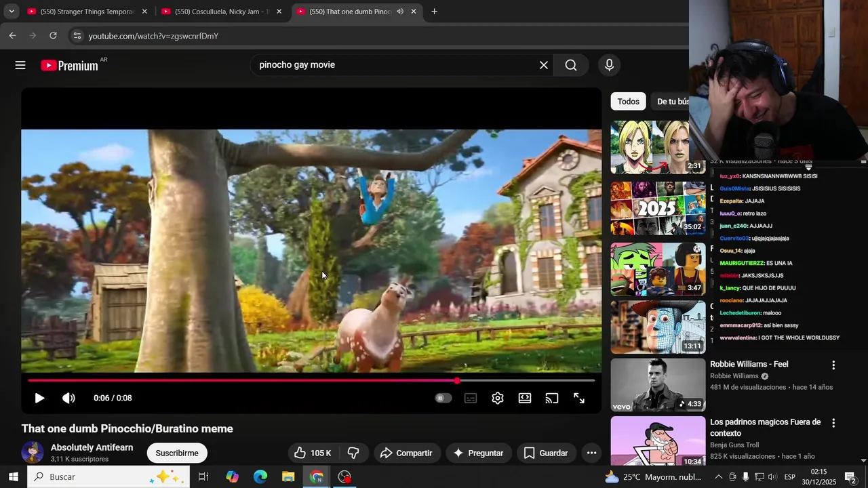The image size is (868, 488).
Task: Open the 13:11 Woody thumbnail video
Action: pyautogui.click(x=658, y=327)
